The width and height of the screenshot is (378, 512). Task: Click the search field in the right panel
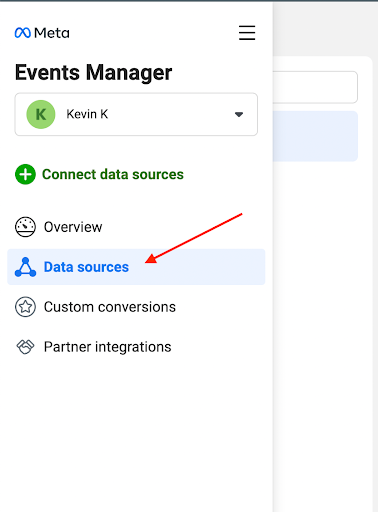[315, 87]
